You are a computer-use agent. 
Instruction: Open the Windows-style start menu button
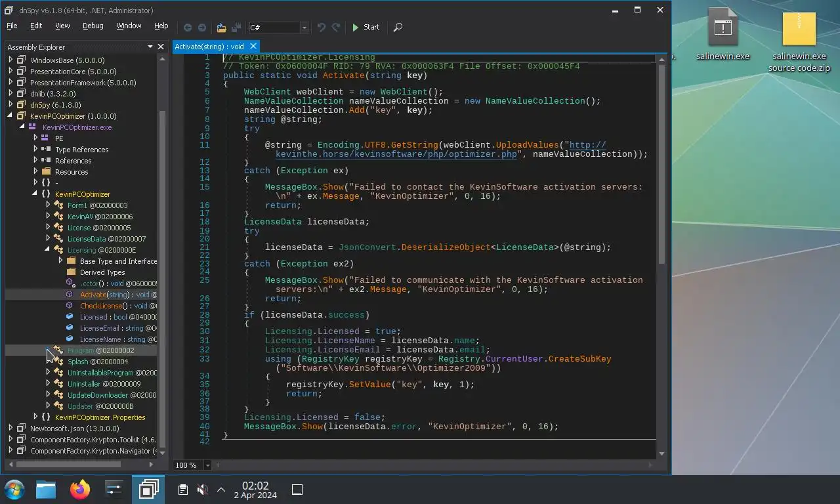tap(14, 489)
